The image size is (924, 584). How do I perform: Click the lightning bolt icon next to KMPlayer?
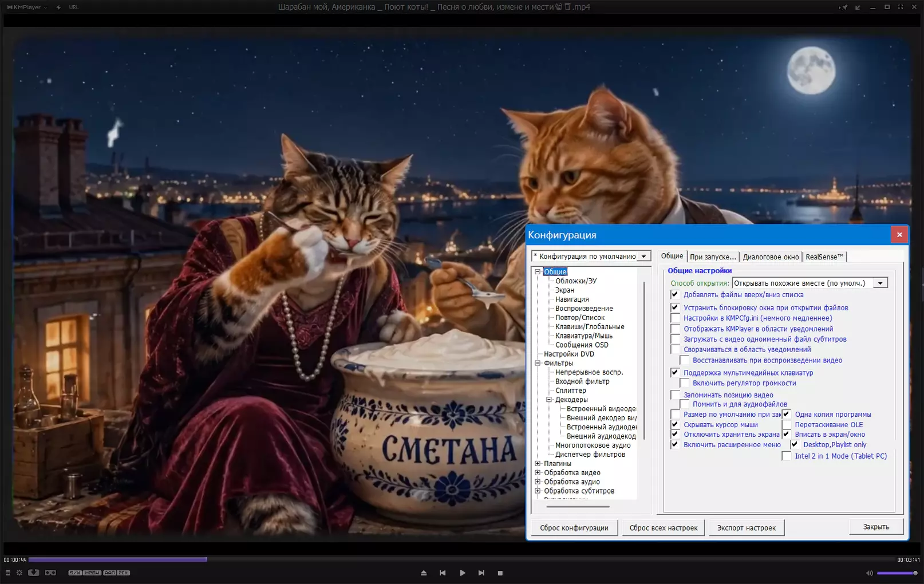tap(58, 7)
